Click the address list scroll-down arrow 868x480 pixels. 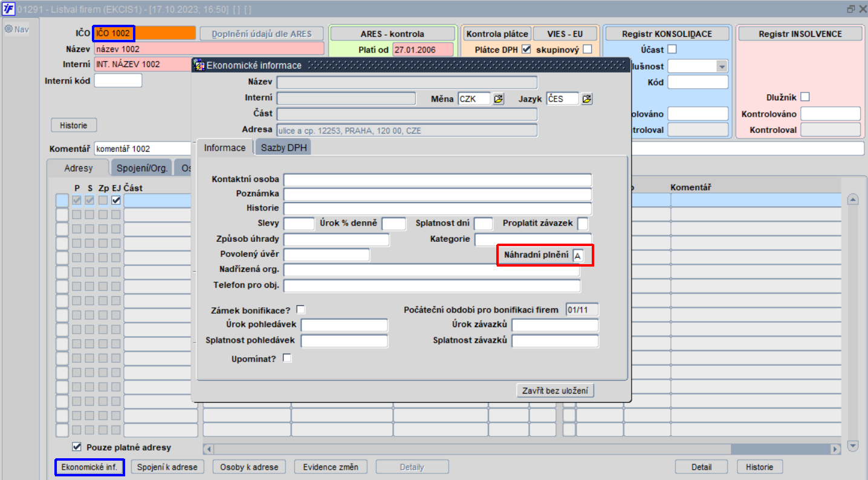(x=853, y=446)
